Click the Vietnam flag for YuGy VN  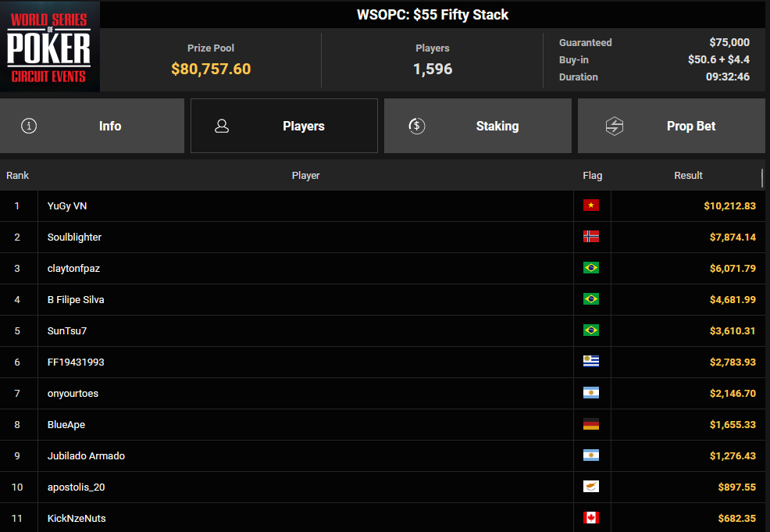[x=590, y=205]
